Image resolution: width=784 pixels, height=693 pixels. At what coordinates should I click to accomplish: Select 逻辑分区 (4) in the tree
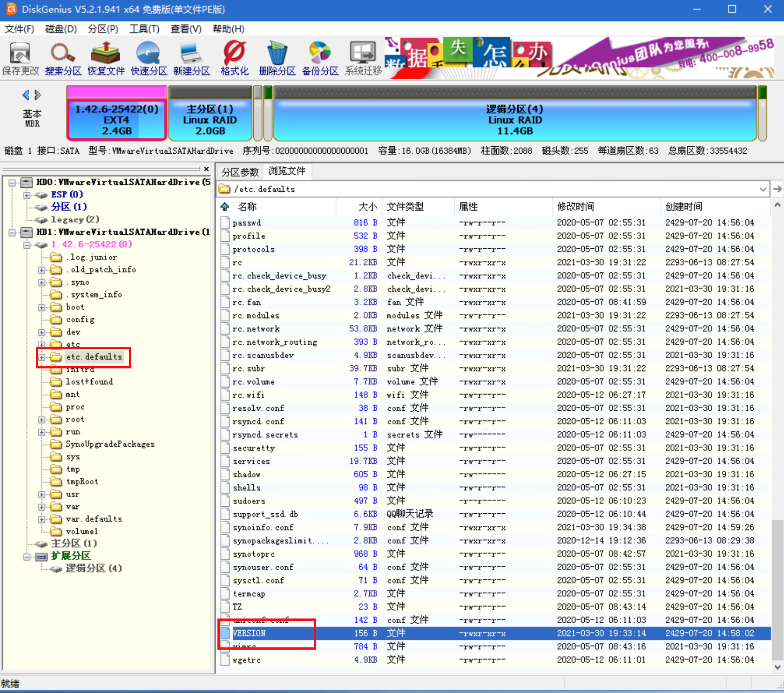[x=94, y=568]
